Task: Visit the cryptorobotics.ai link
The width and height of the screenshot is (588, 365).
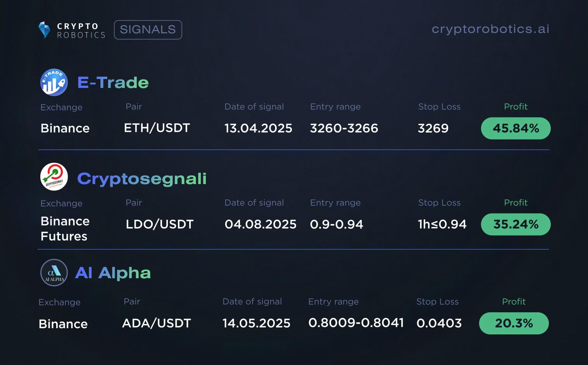Action: (490, 29)
